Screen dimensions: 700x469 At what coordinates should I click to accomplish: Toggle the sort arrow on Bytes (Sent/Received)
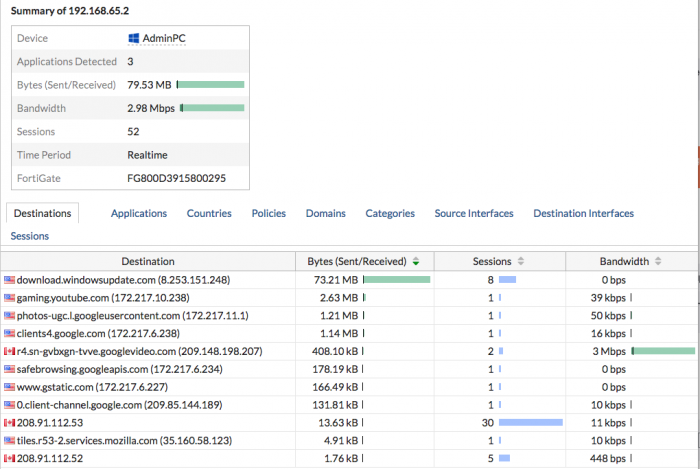(x=415, y=262)
